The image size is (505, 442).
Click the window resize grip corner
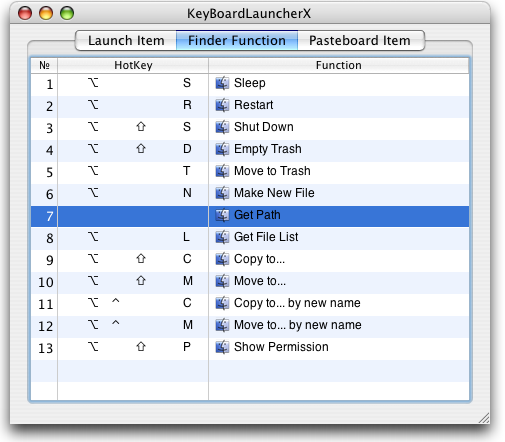tap(484, 418)
